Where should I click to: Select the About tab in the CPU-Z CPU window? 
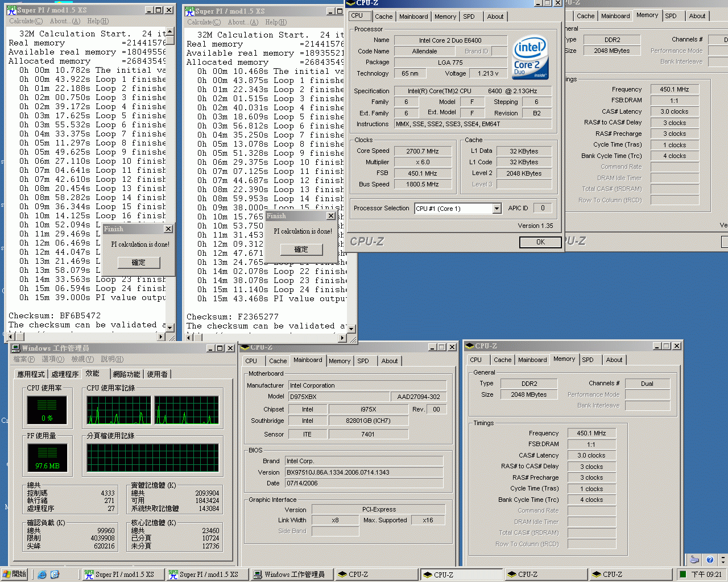tap(495, 16)
